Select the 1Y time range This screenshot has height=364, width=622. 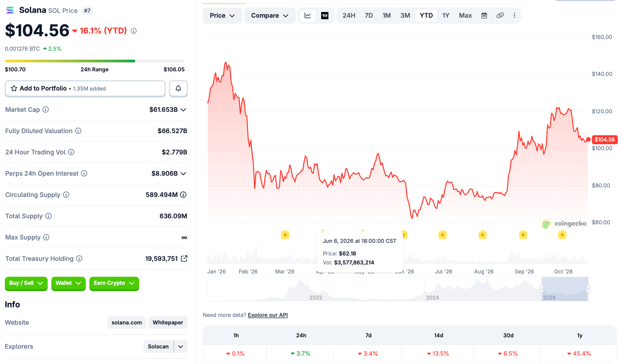click(x=446, y=16)
